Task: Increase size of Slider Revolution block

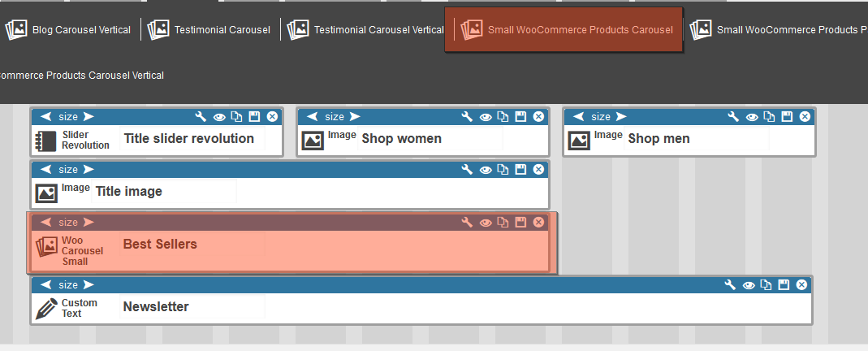Action: coord(89,117)
